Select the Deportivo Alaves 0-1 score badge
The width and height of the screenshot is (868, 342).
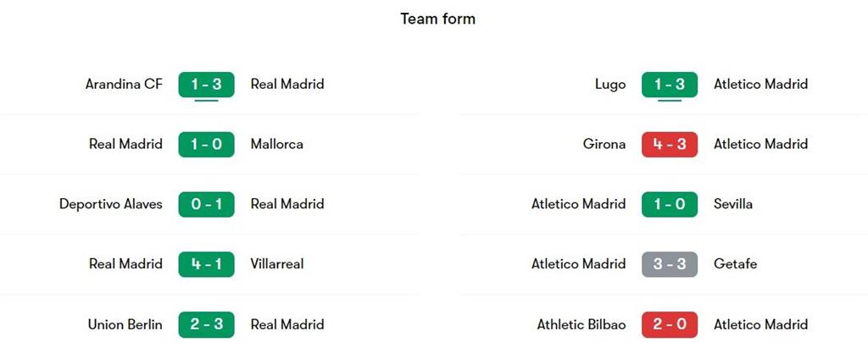pyautogui.click(x=206, y=204)
